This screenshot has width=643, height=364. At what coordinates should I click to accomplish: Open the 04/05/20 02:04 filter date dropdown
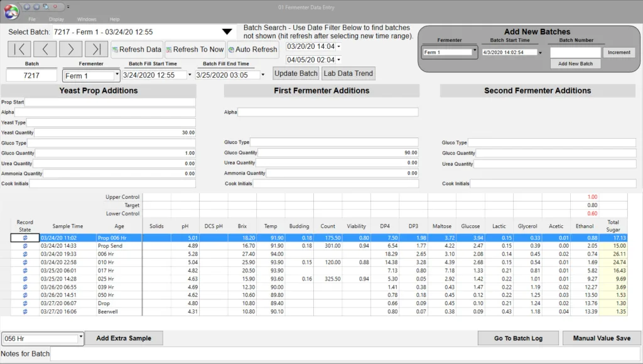point(338,60)
